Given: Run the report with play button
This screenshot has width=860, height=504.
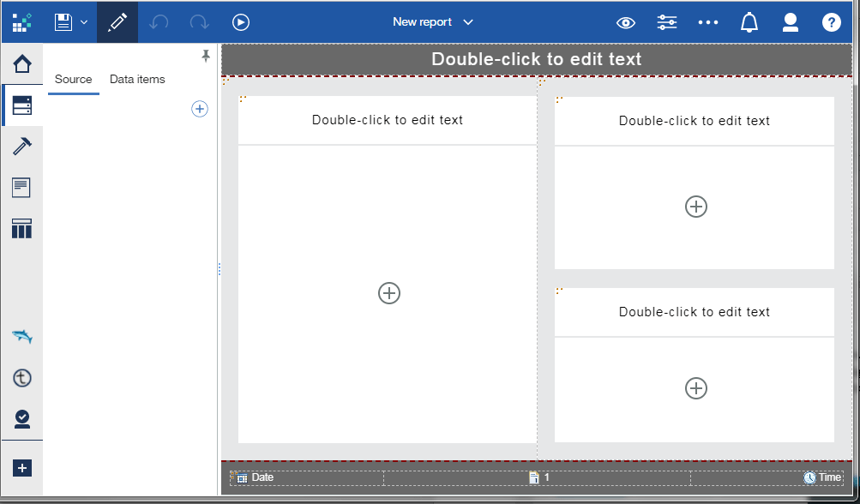Looking at the screenshot, I should point(241,22).
